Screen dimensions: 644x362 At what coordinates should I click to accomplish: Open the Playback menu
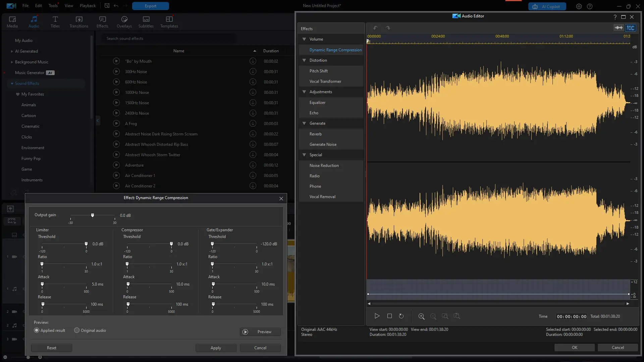pyautogui.click(x=88, y=6)
